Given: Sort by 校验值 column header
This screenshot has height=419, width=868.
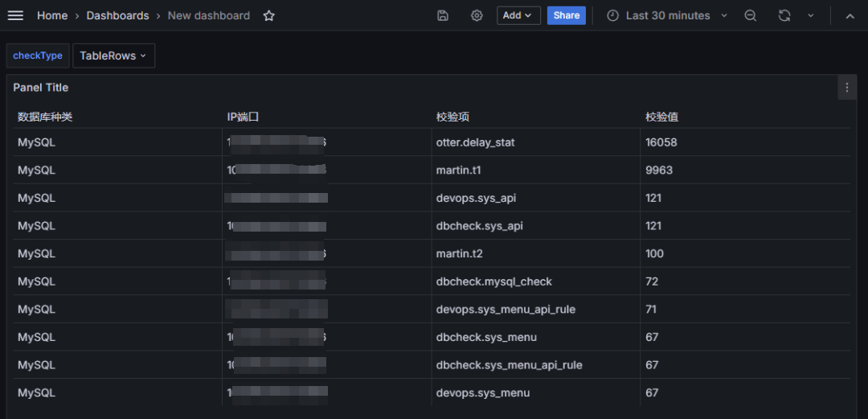Looking at the screenshot, I should 662,117.
